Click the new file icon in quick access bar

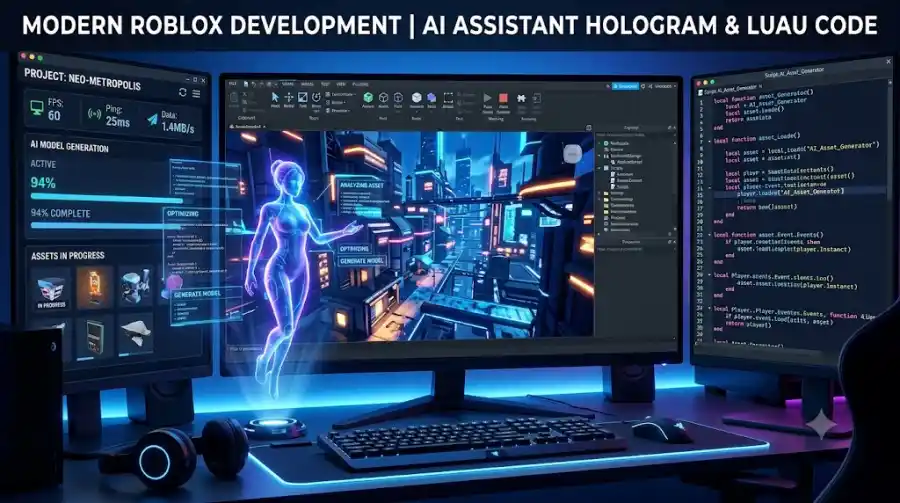246,84
